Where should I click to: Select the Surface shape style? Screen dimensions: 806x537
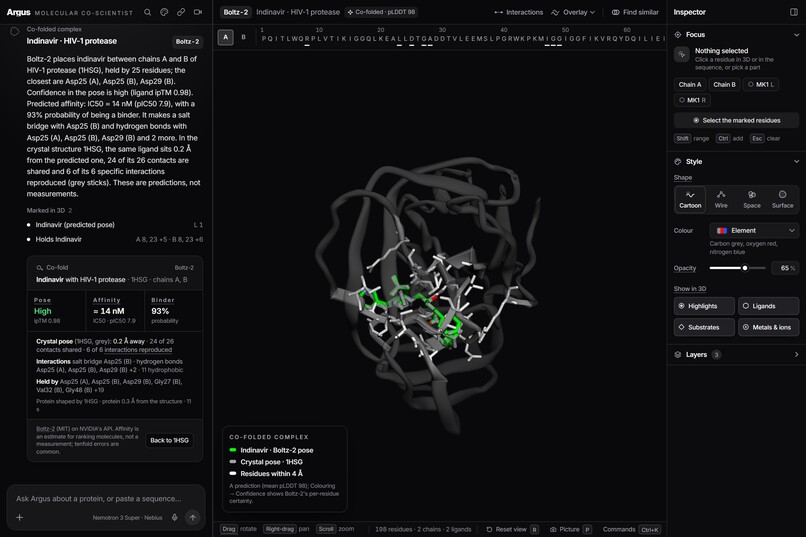tap(782, 199)
